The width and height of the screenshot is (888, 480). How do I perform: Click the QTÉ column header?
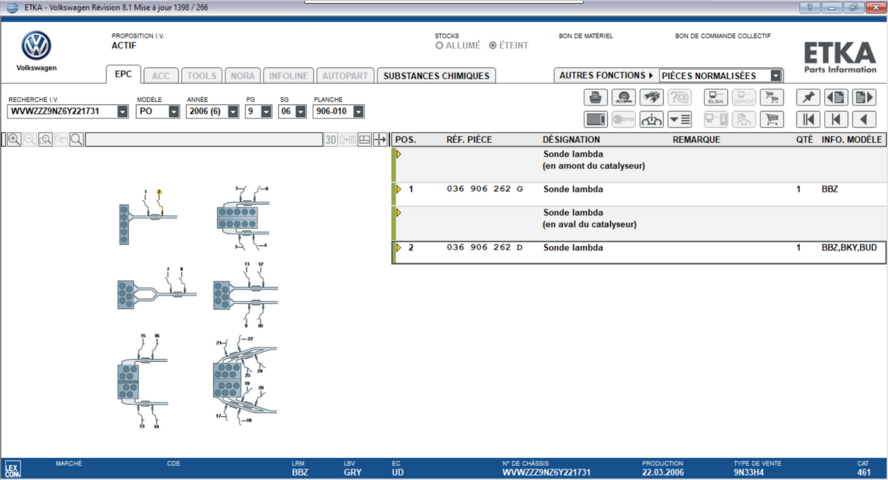(x=804, y=139)
